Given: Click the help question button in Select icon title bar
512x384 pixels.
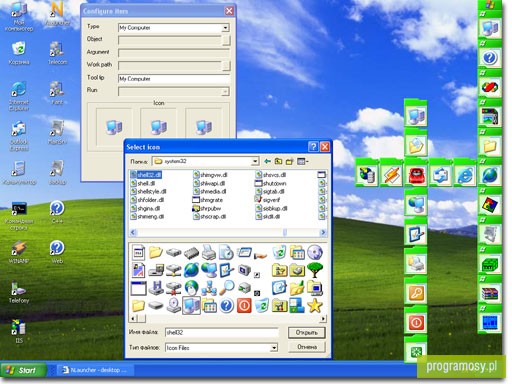Looking at the screenshot, I should 313,147.
